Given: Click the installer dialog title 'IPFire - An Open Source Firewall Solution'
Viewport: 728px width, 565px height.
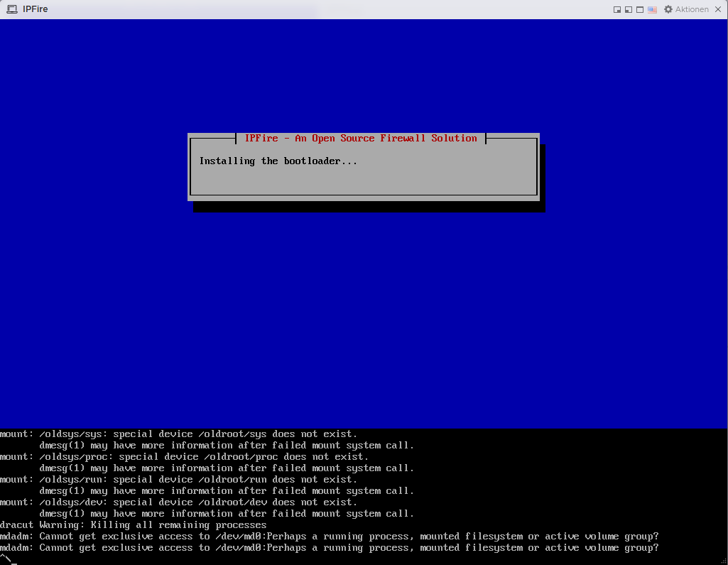Looking at the screenshot, I should click(x=361, y=138).
